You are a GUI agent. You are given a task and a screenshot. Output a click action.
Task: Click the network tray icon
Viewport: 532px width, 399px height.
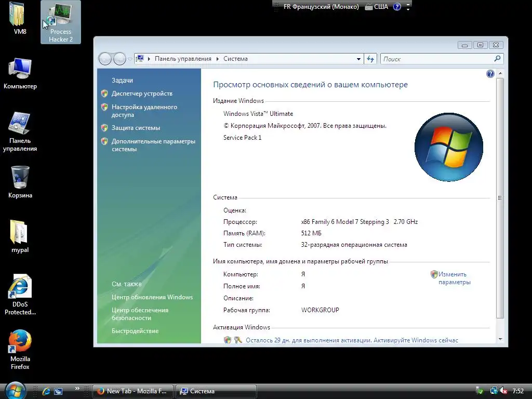(x=494, y=391)
